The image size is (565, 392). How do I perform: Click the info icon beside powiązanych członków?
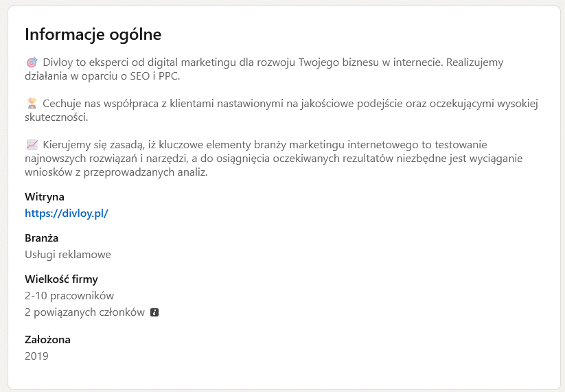click(154, 312)
